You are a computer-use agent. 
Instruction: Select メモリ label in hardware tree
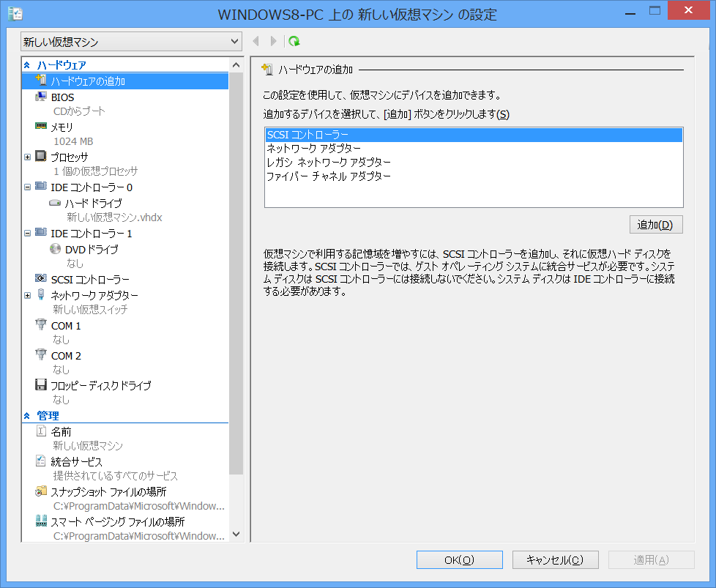[x=61, y=127]
